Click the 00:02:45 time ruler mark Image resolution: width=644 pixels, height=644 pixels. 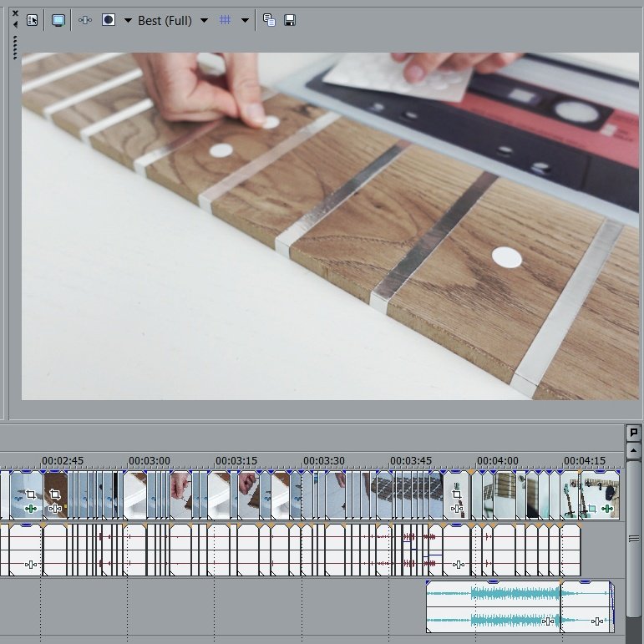[63, 461]
